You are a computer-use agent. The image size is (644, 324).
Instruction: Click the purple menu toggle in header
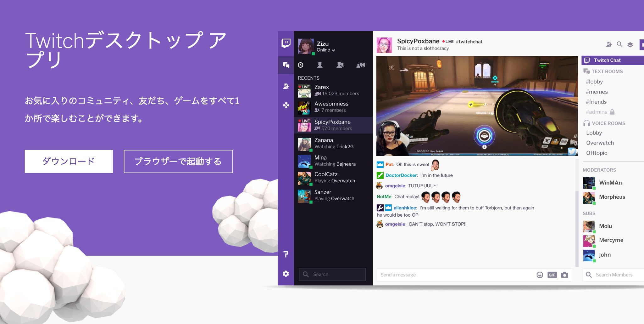click(x=642, y=45)
